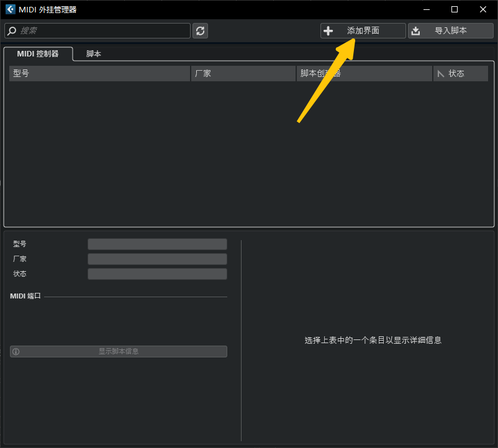Click the Cubase logo in title bar
Image resolution: width=498 pixels, height=448 pixels.
click(10, 9)
